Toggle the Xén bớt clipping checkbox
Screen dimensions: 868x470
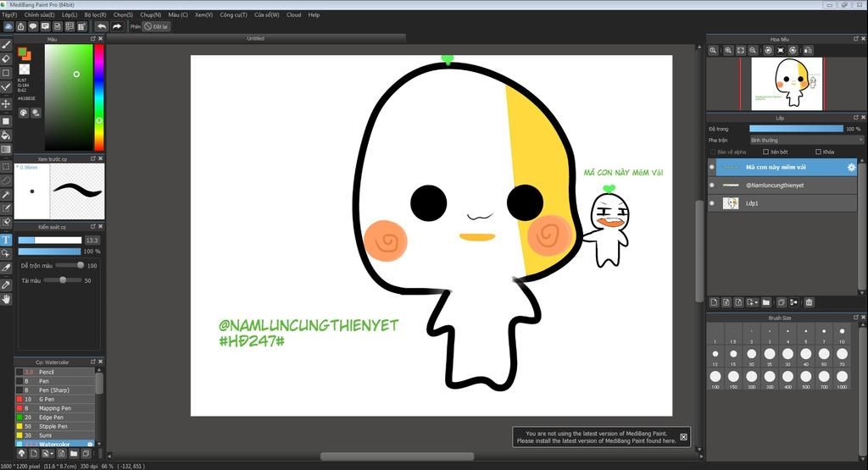pyautogui.click(x=765, y=152)
